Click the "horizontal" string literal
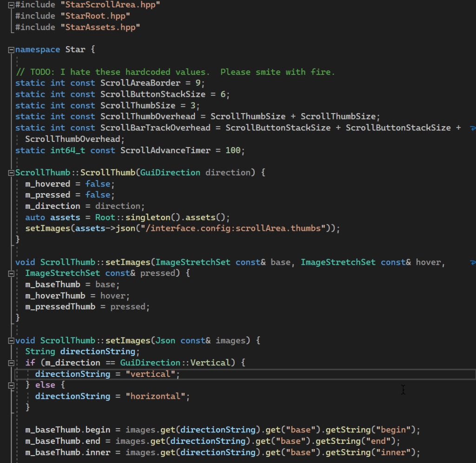Image resolution: width=476 pixels, height=463 pixels. tap(155, 396)
